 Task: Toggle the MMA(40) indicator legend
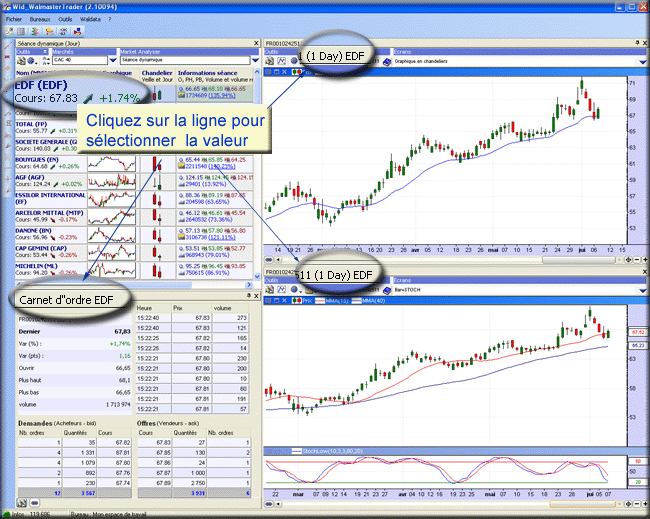tap(369, 301)
